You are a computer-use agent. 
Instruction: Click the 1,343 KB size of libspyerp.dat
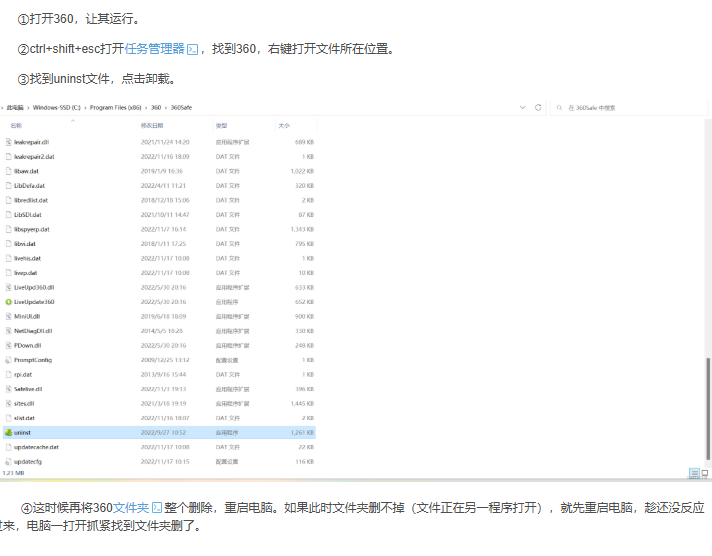(x=302, y=229)
